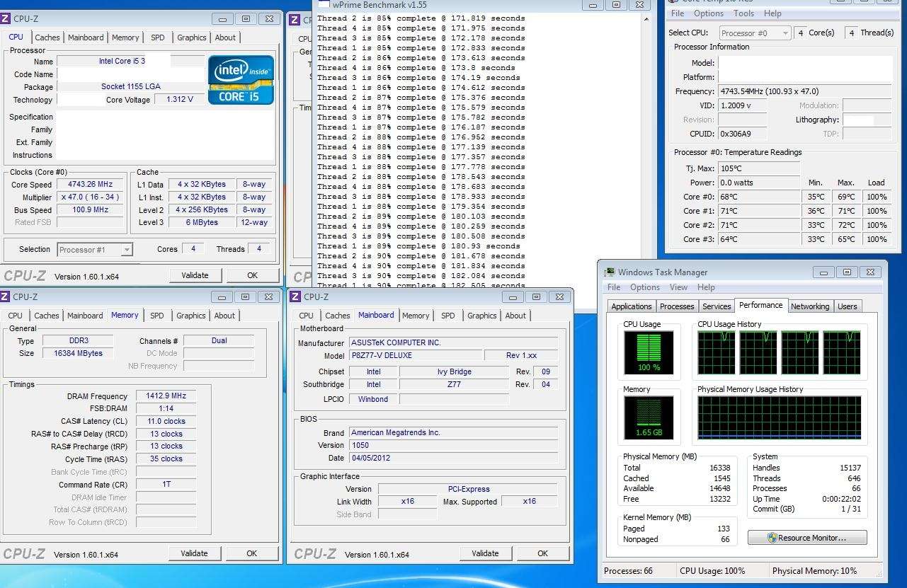The width and height of the screenshot is (907, 588).
Task: Click the CAS# Latency value 11.0 clocks
Action: click(x=166, y=421)
